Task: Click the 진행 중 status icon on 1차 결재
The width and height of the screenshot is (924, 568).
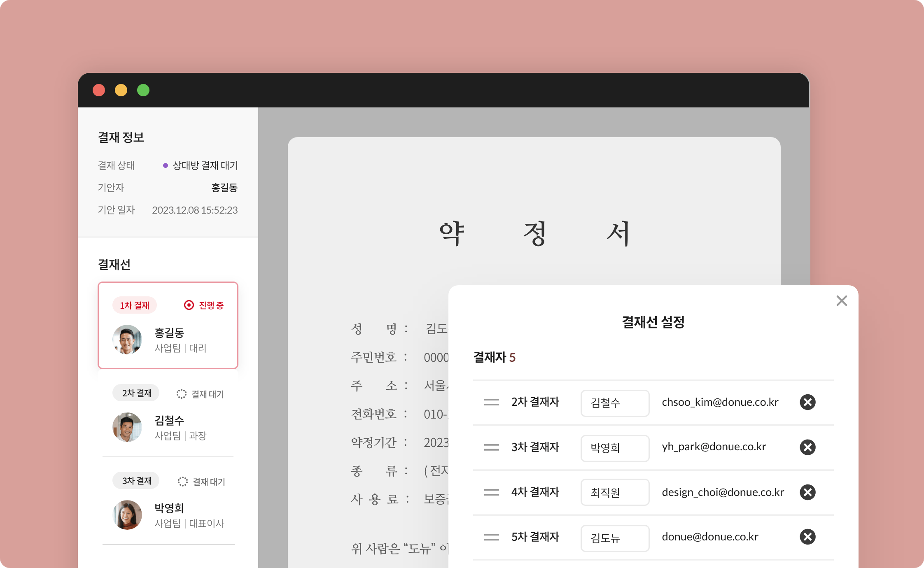Action: 189,305
